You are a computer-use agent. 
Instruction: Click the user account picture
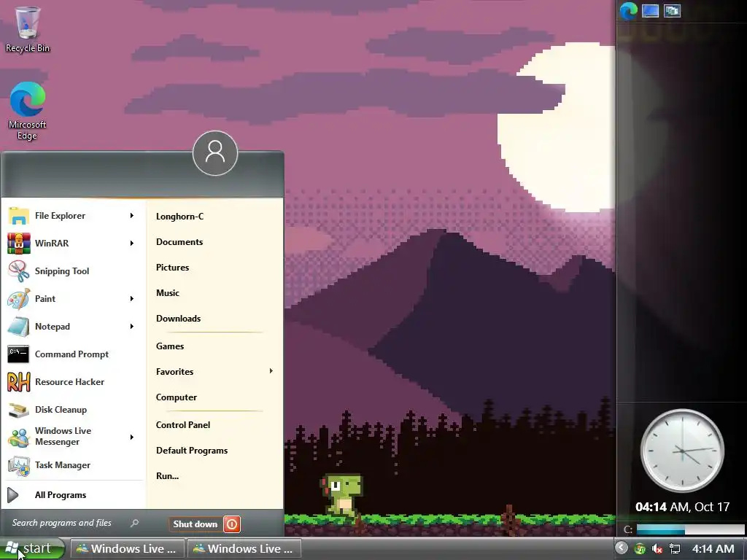pos(215,153)
